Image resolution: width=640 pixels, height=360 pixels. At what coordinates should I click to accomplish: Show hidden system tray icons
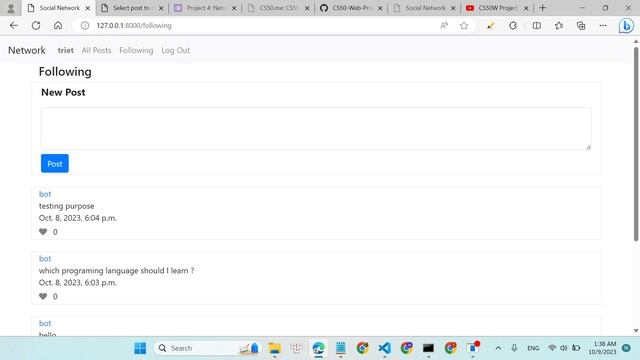[x=498, y=348]
